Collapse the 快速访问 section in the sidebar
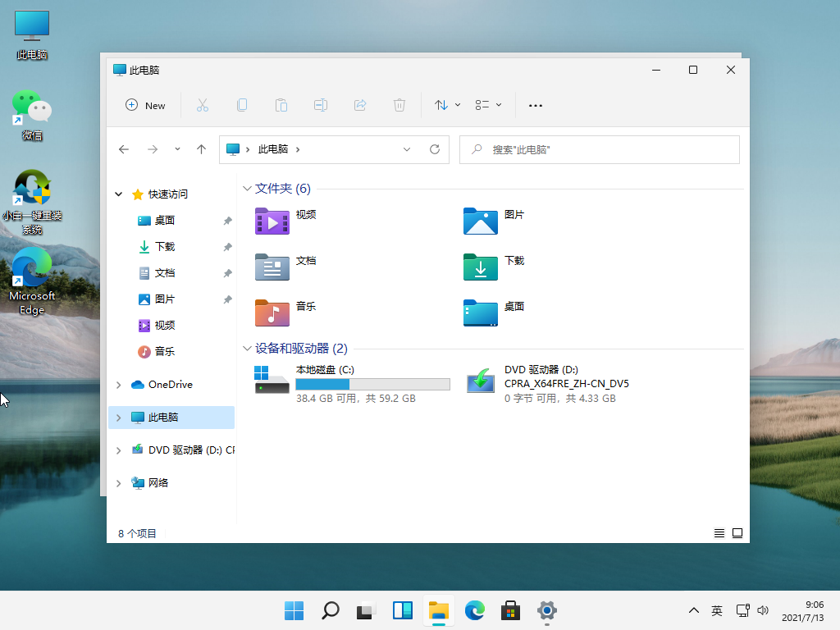The width and height of the screenshot is (840, 630). pos(119,194)
